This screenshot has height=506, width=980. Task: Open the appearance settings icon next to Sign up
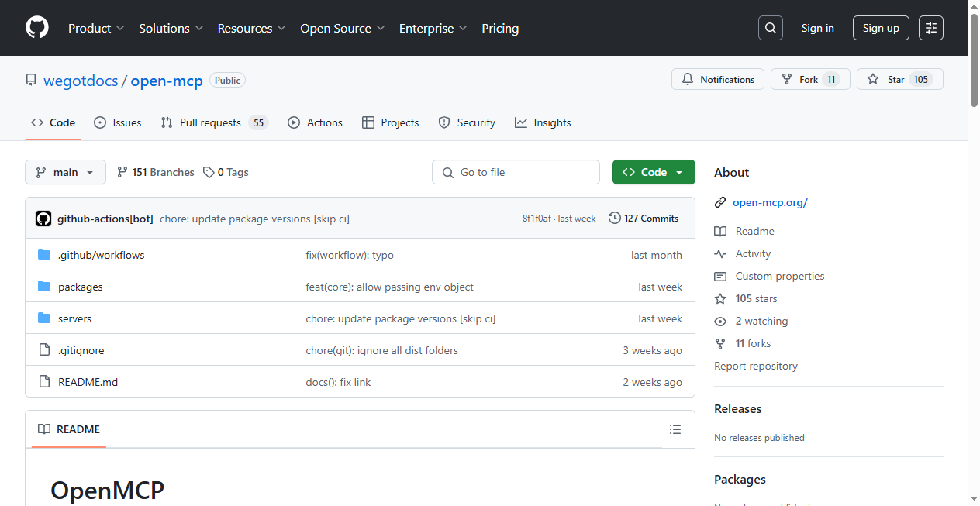pyautogui.click(x=931, y=28)
